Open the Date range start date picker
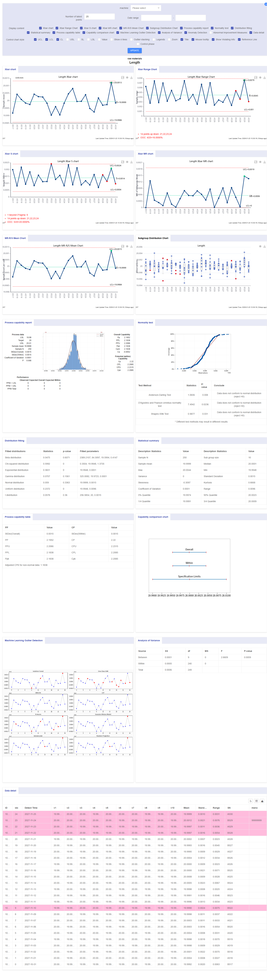Image resolution: width=267 pixels, height=980 pixels. 156,18
